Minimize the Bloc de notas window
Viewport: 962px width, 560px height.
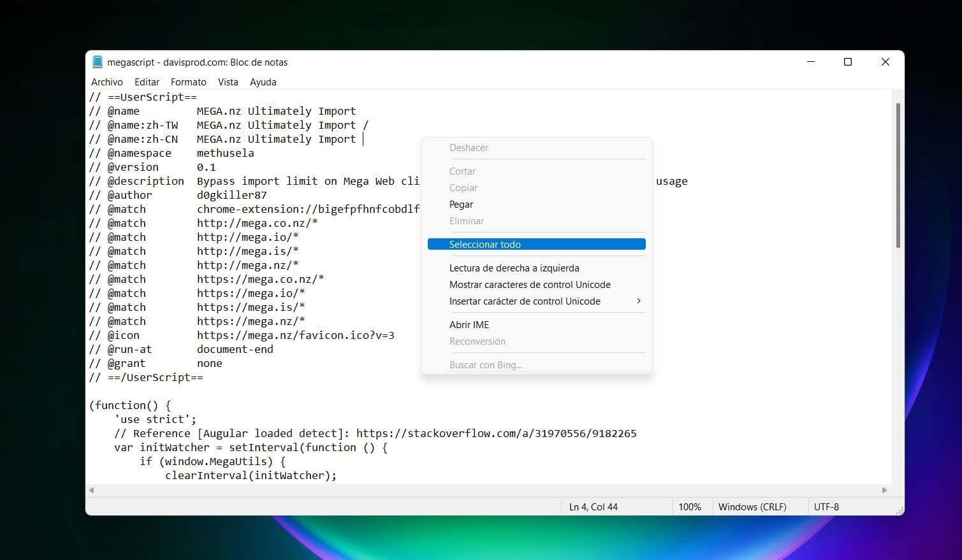(x=811, y=62)
